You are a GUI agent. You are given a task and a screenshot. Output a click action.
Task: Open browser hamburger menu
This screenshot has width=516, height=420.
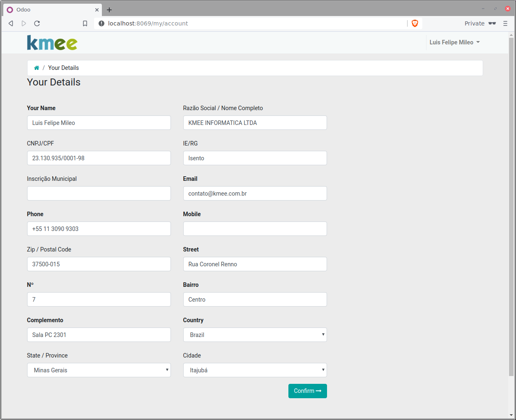click(505, 23)
